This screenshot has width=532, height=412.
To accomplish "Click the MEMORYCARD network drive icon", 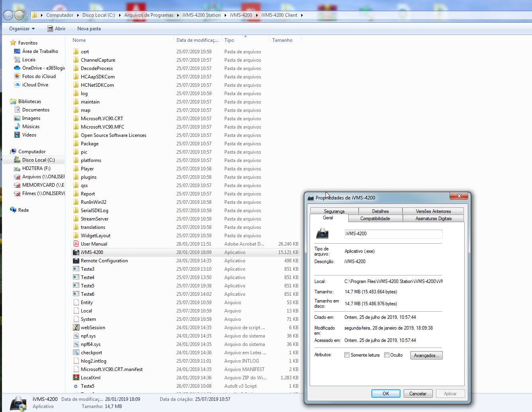I will tap(17, 185).
